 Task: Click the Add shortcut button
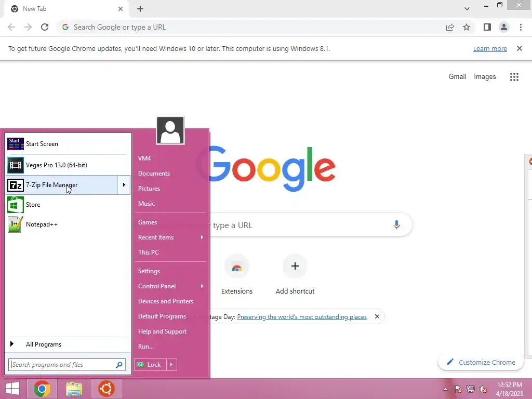(x=295, y=274)
